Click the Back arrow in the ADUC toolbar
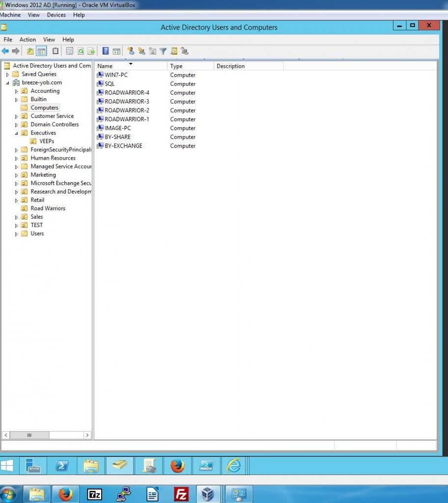This screenshot has height=503, width=448. [5, 51]
